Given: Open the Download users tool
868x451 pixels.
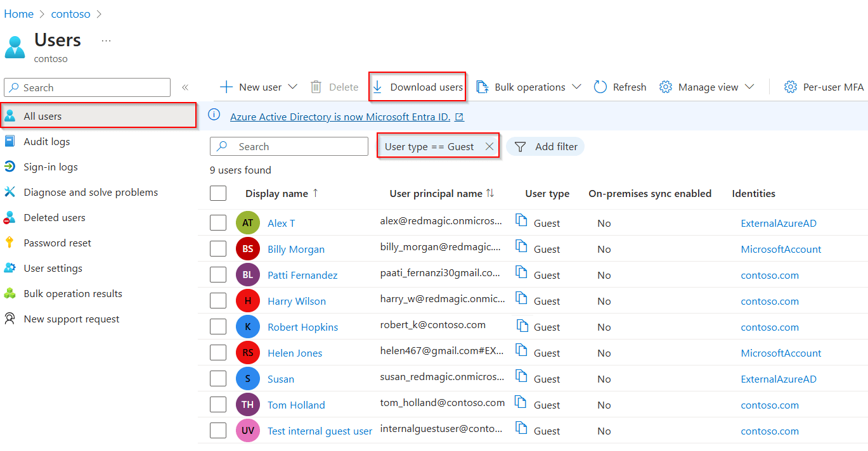Looking at the screenshot, I should (x=417, y=87).
